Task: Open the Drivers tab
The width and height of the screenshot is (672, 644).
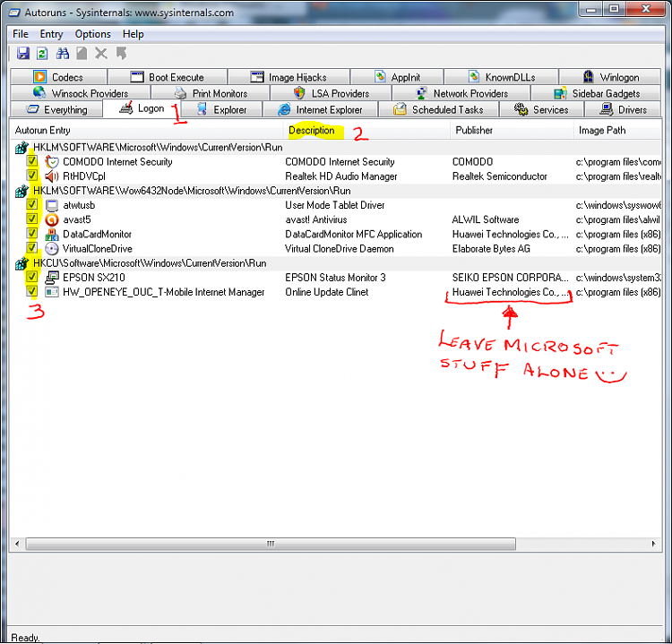Action: [623, 109]
